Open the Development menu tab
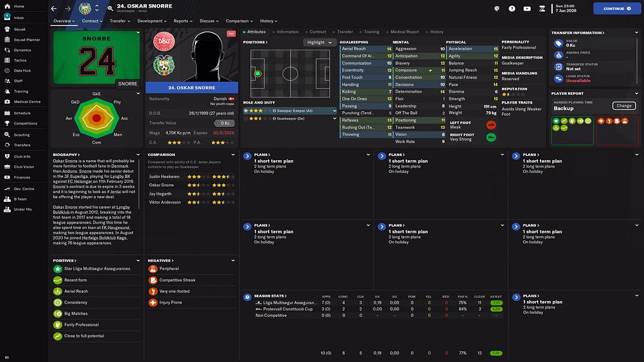The height and width of the screenshot is (362, 644). pos(152,21)
